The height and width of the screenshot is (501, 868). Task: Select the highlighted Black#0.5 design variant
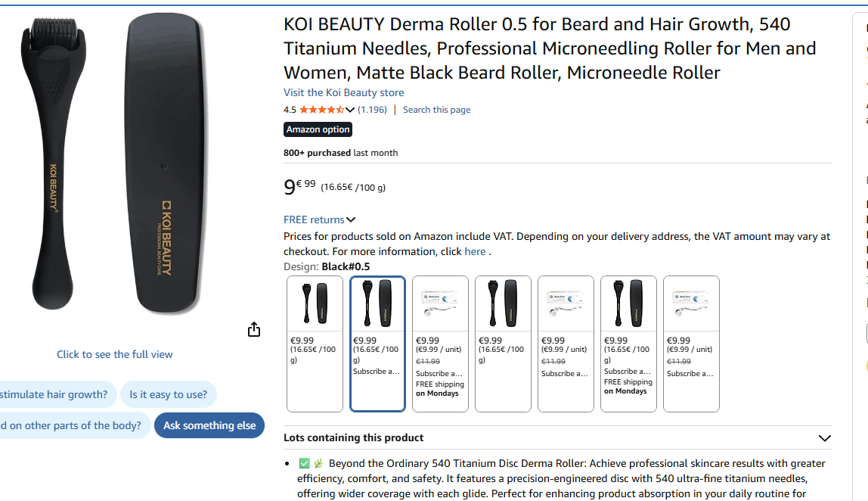(x=377, y=344)
